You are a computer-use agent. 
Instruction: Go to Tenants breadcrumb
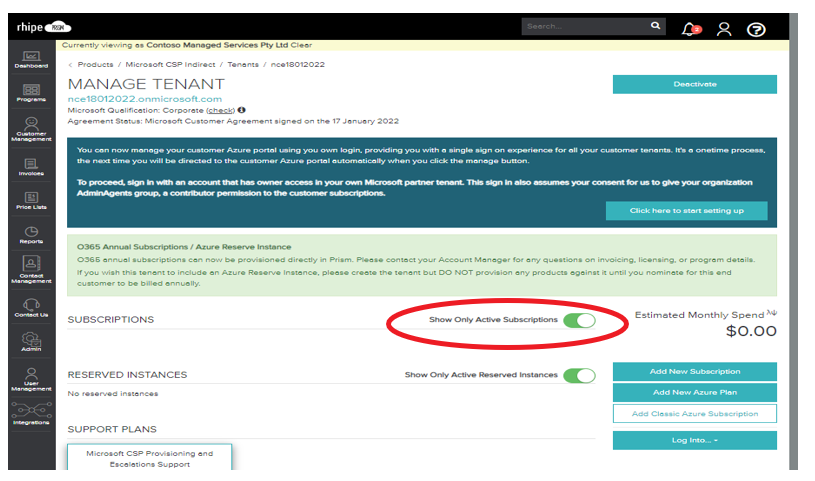(243, 64)
